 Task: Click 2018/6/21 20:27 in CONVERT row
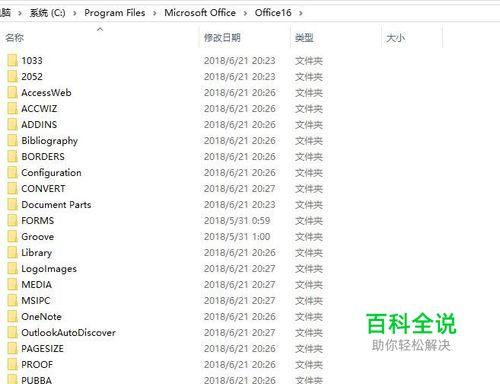240,189
